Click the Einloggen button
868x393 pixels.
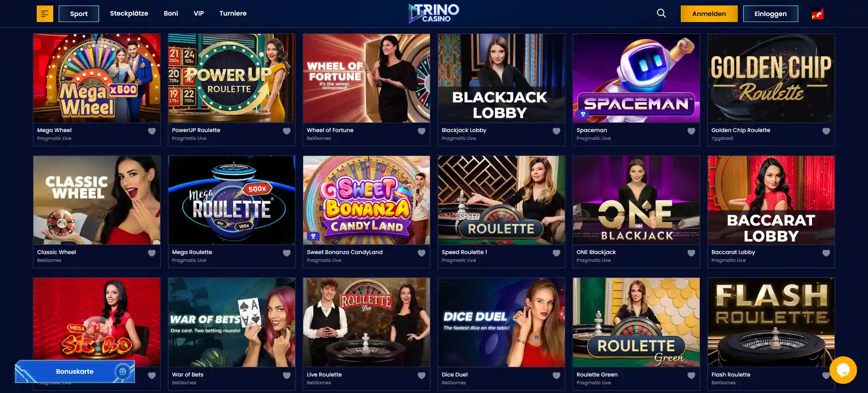point(771,14)
